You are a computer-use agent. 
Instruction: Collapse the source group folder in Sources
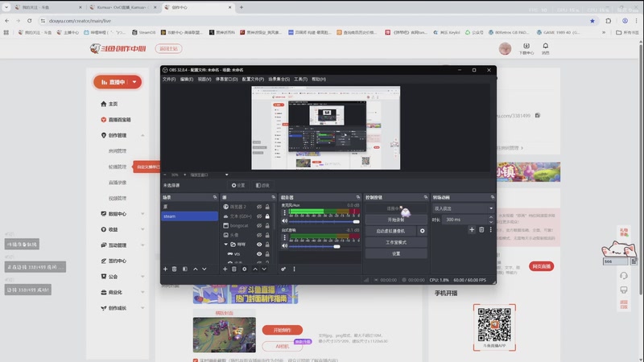225,245
